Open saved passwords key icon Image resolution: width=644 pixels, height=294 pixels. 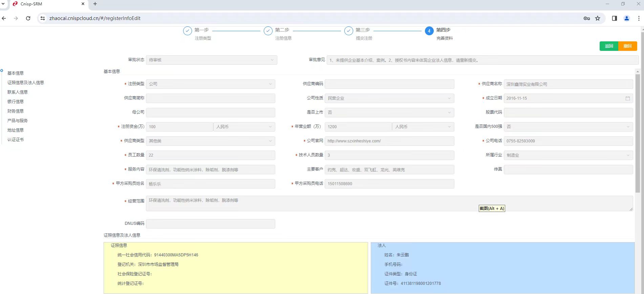point(587,18)
